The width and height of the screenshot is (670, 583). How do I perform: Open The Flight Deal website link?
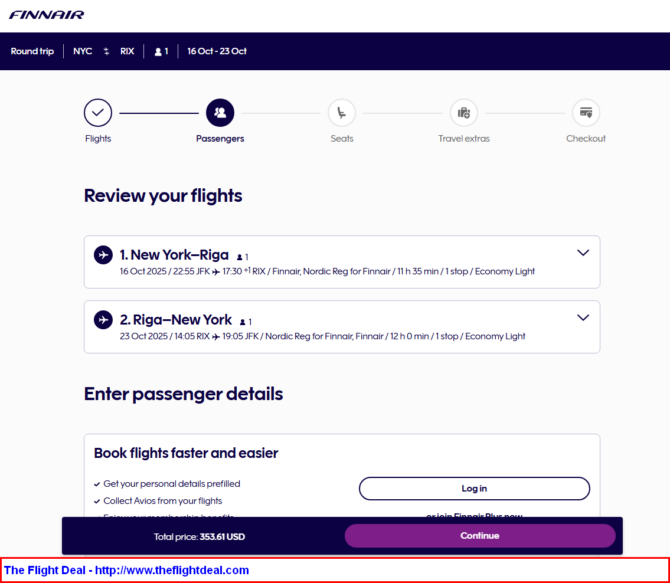click(126, 570)
